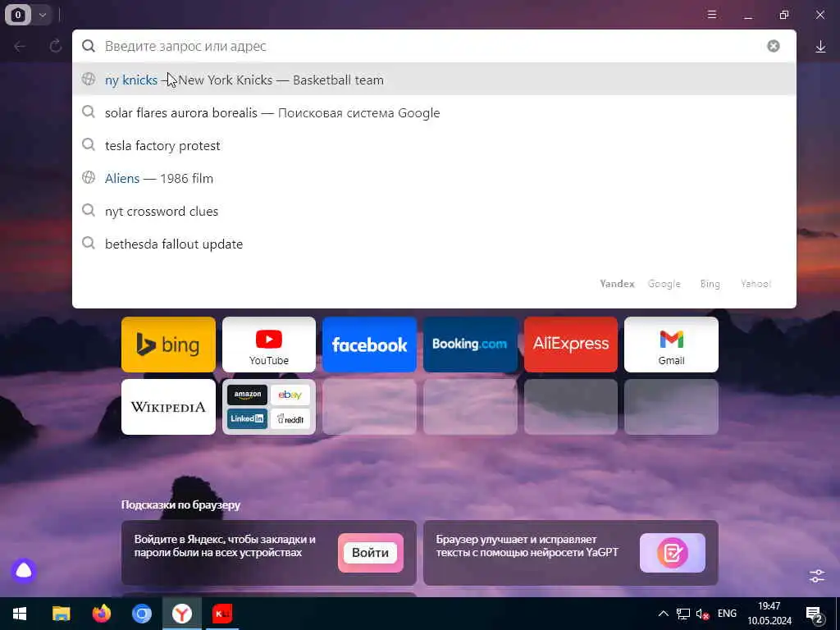This screenshot has height=630, width=840.
Task: Switch search engine to Yandex
Action: coord(617,284)
